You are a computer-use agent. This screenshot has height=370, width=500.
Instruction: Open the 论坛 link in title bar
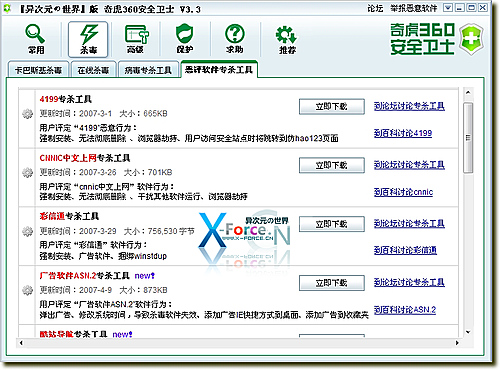[375, 8]
